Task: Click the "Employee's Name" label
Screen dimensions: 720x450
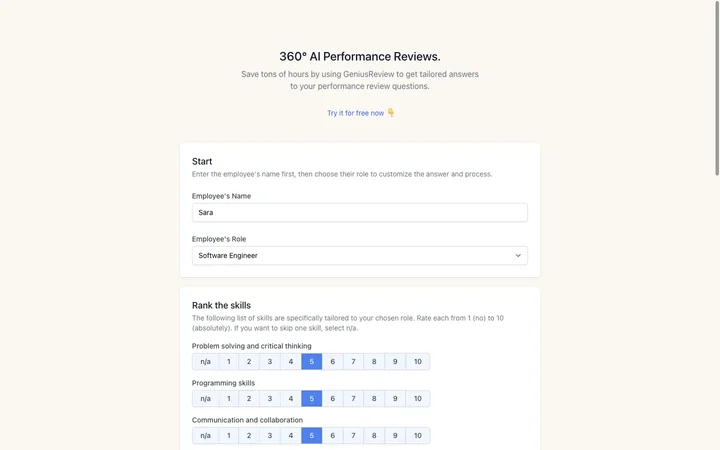Action: (221, 196)
